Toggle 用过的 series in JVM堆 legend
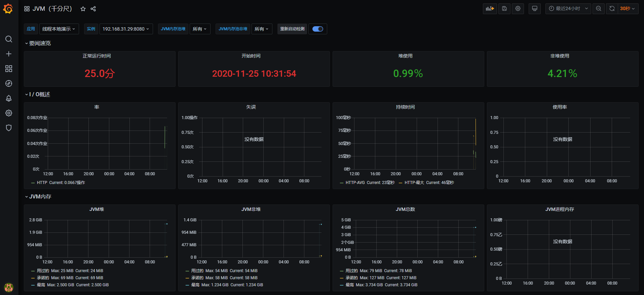 click(x=43, y=271)
